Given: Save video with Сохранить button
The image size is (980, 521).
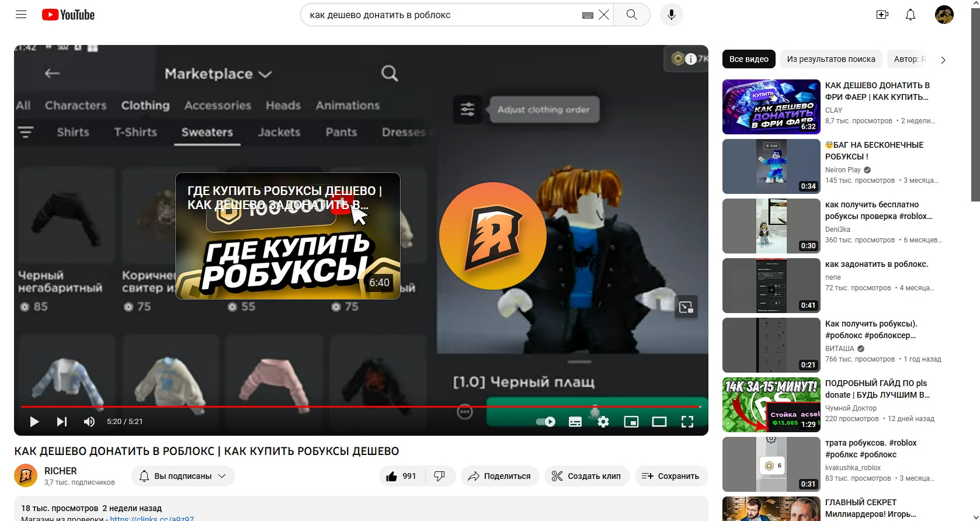Looking at the screenshot, I should click(x=671, y=476).
